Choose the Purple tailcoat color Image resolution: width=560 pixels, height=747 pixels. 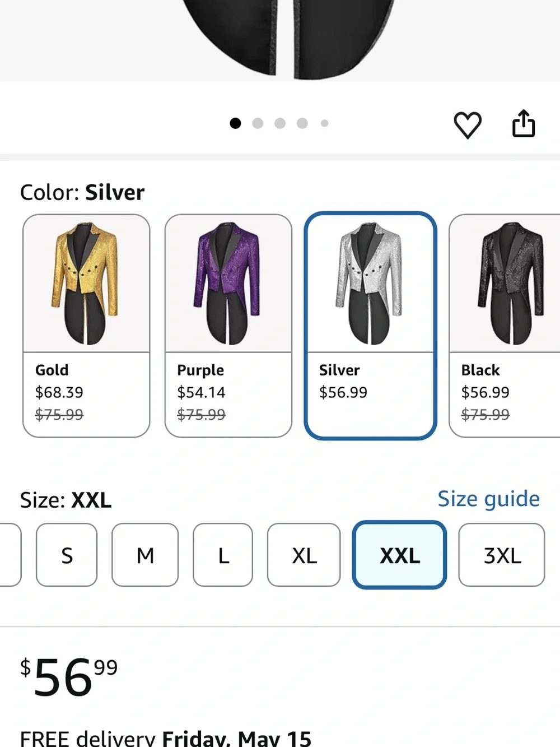[228, 326]
